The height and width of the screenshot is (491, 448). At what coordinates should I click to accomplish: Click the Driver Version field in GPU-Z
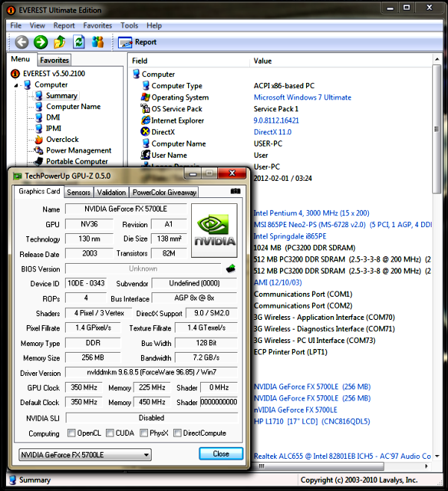[x=152, y=372]
